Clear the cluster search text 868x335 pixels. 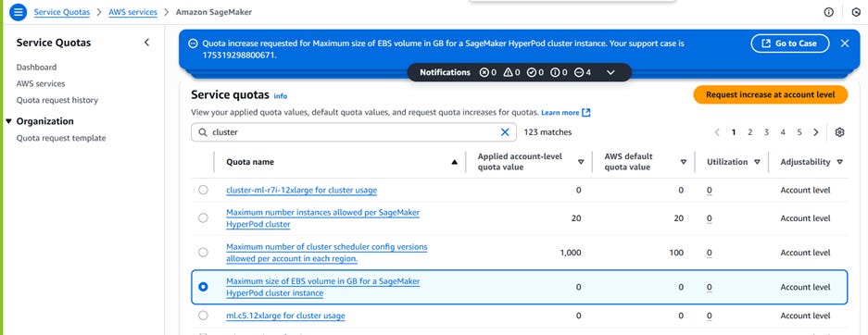click(x=505, y=132)
